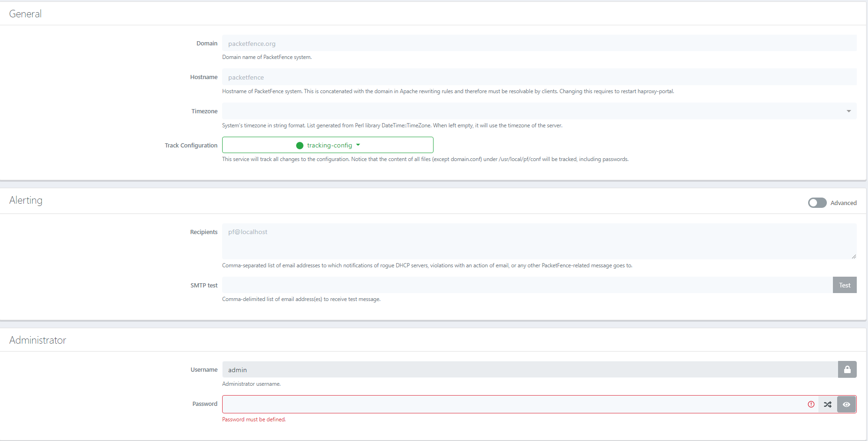The image size is (868, 441).
Task: Click the Alerting section heading
Action: (26, 200)
